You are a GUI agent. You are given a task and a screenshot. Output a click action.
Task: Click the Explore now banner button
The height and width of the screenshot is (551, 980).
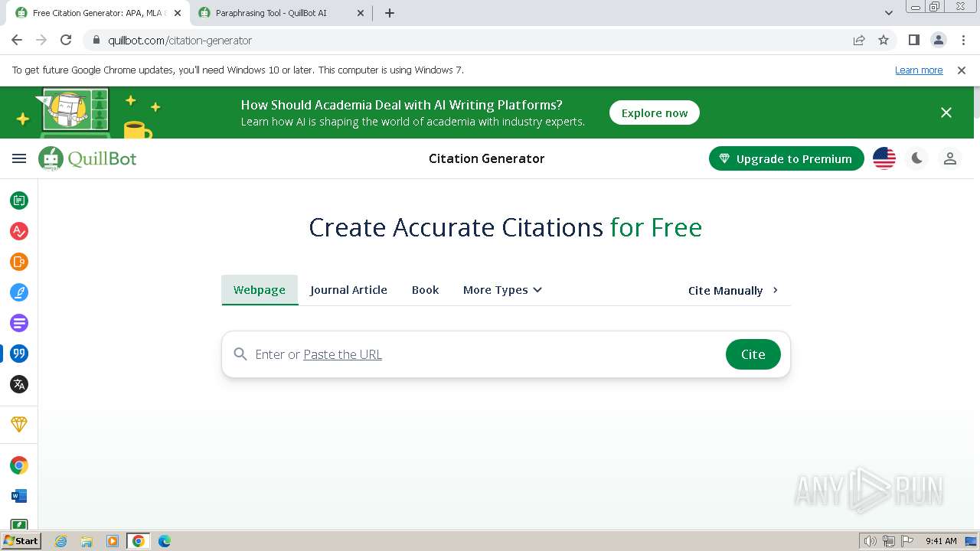655,112
